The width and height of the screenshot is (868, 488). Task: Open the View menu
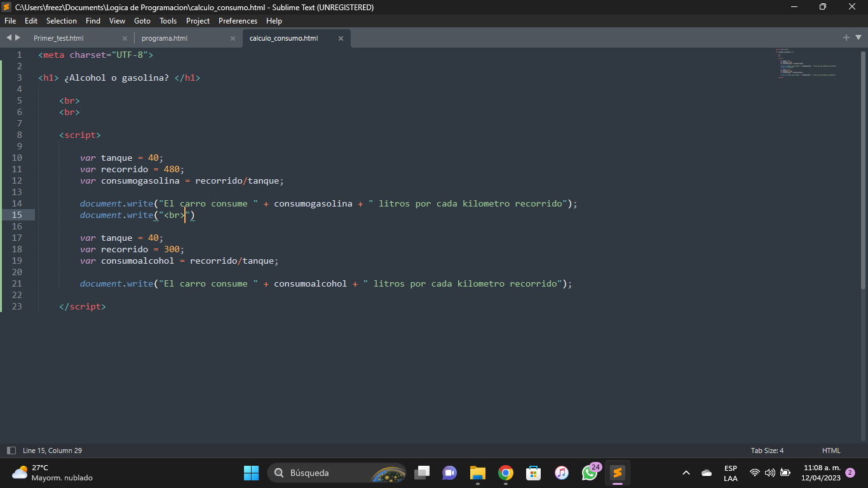[x=118, y=21]
